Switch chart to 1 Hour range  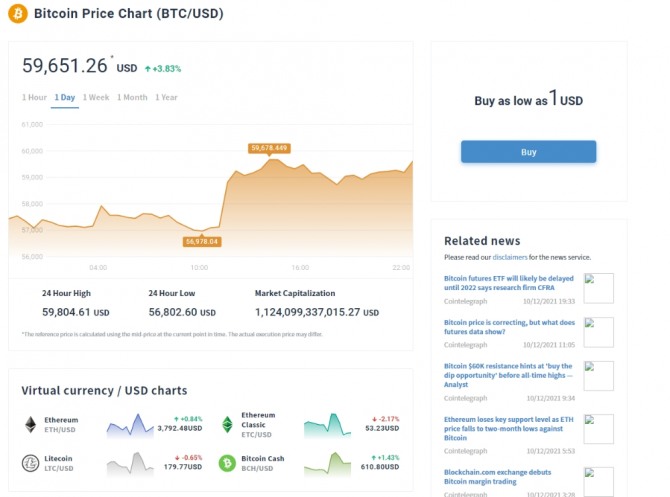coord(34,97)
